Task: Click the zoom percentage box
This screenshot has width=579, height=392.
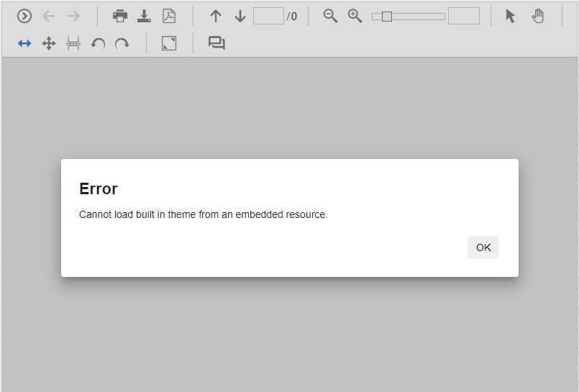Action: tap(463, 16)
